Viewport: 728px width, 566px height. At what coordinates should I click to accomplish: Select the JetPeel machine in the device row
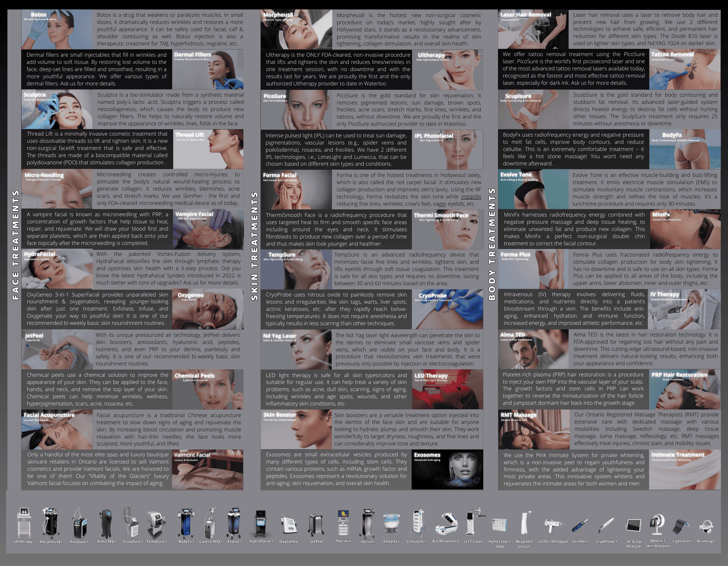(316, 525)
